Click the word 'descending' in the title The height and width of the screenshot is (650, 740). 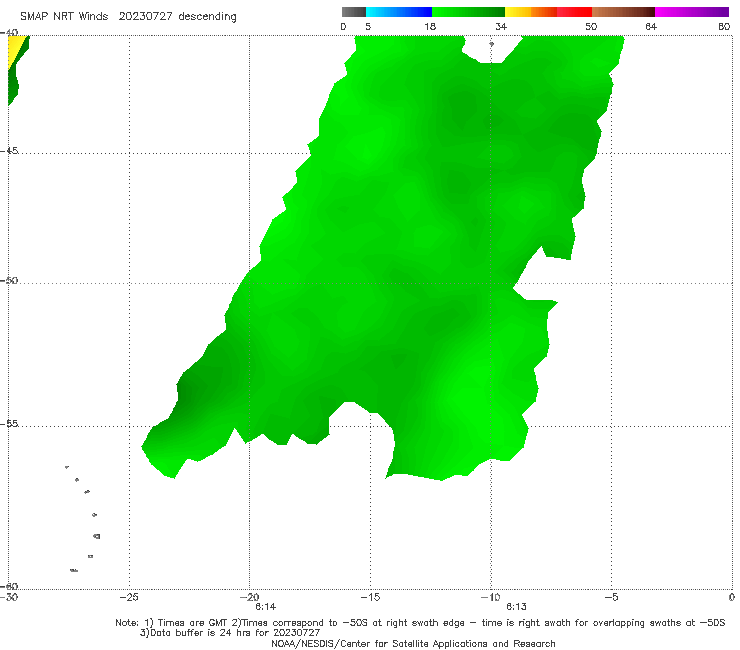207,17
